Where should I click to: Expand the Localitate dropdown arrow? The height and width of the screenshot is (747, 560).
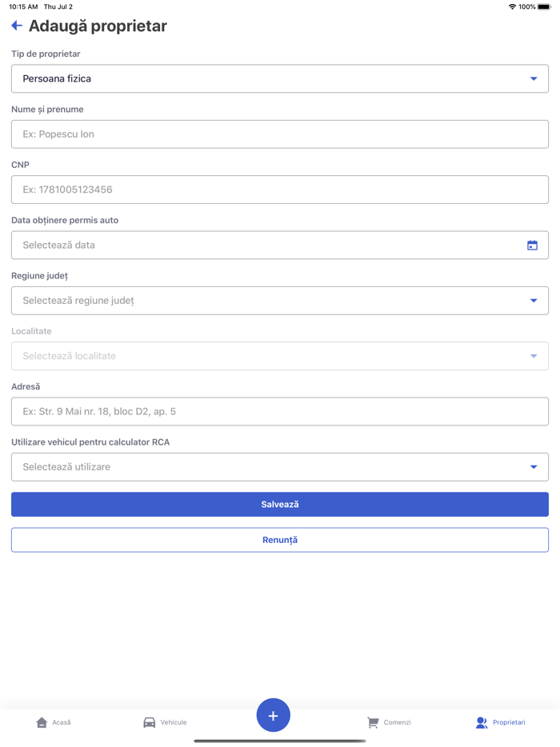tap(534, 356)
